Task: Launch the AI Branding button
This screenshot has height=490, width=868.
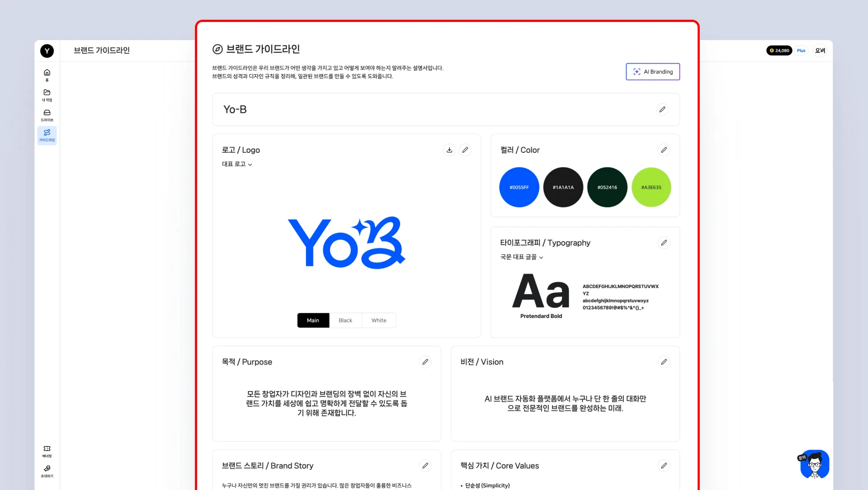Action: tap(653, 72)
